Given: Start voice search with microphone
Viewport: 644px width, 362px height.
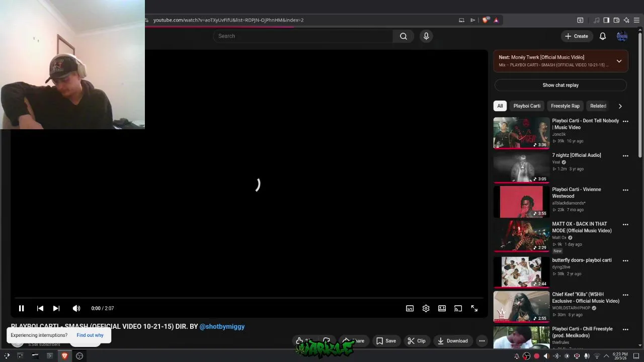Looking at the screenshot, I should click(x=426, y=36).
